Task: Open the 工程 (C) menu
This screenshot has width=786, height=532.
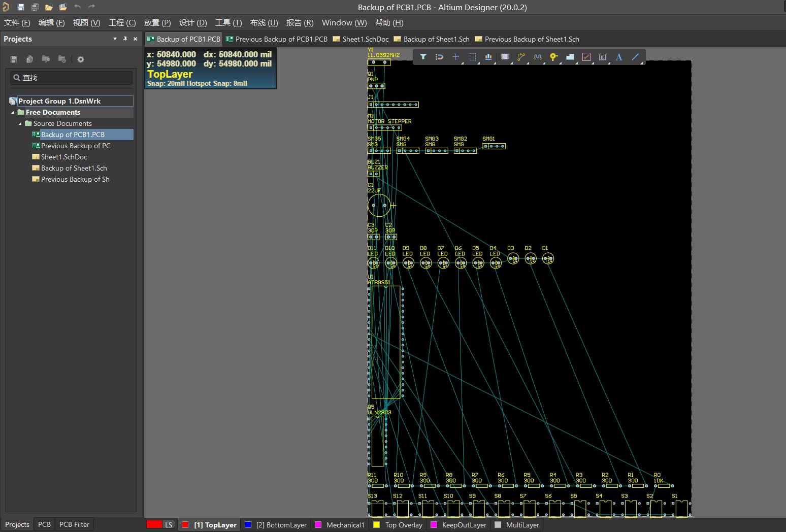Action: coord(122,23)
